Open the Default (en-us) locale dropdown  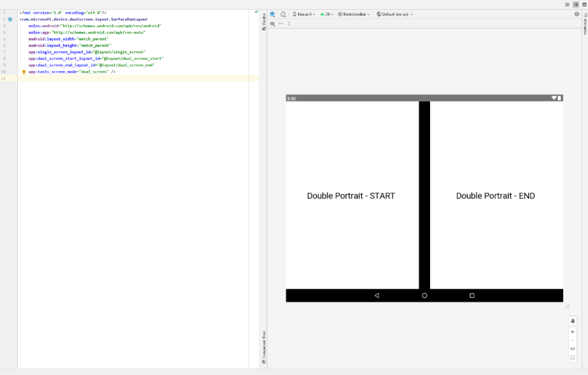pyautogui.click(x=394, y=14)
